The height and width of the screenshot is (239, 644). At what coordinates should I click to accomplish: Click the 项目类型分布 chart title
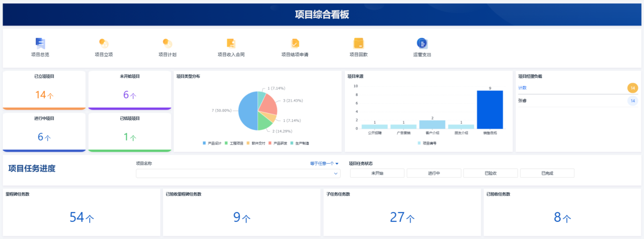pos(188,76)
